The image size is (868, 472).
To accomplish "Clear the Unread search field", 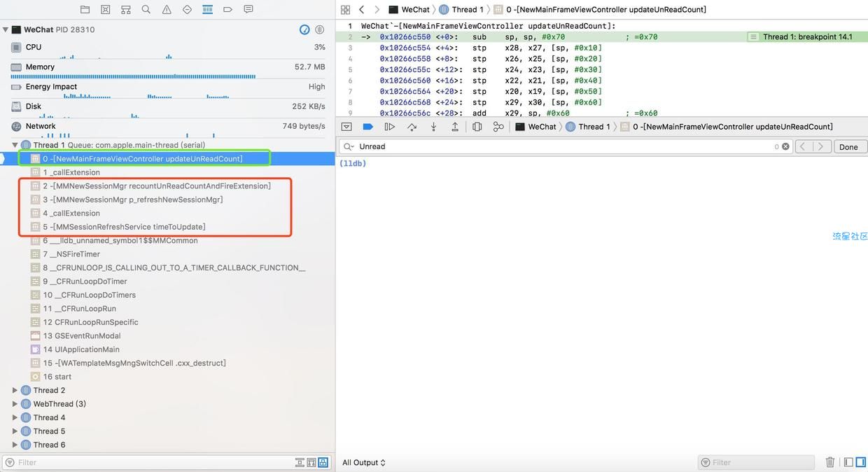I will tap(785, 146).
